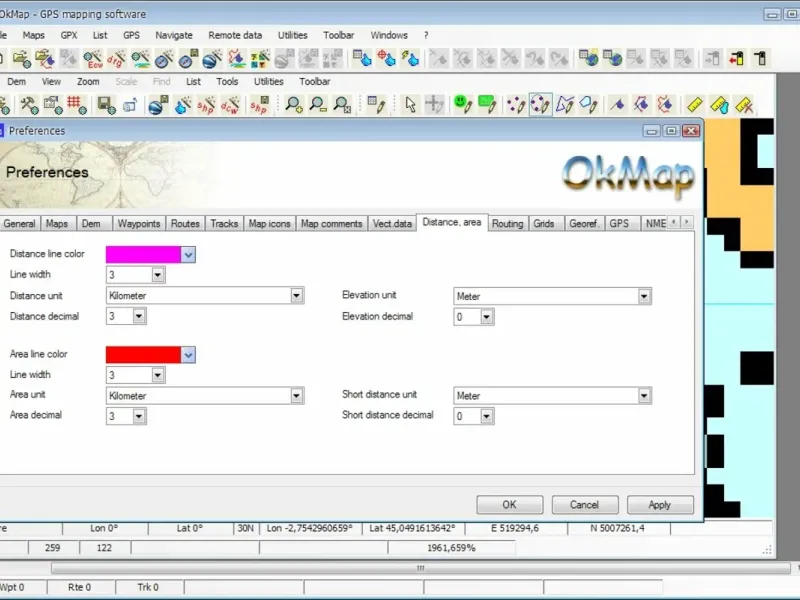Click the magnifier with X icon
This screenshot has height=600, width=800.
[x=342, y=105]
